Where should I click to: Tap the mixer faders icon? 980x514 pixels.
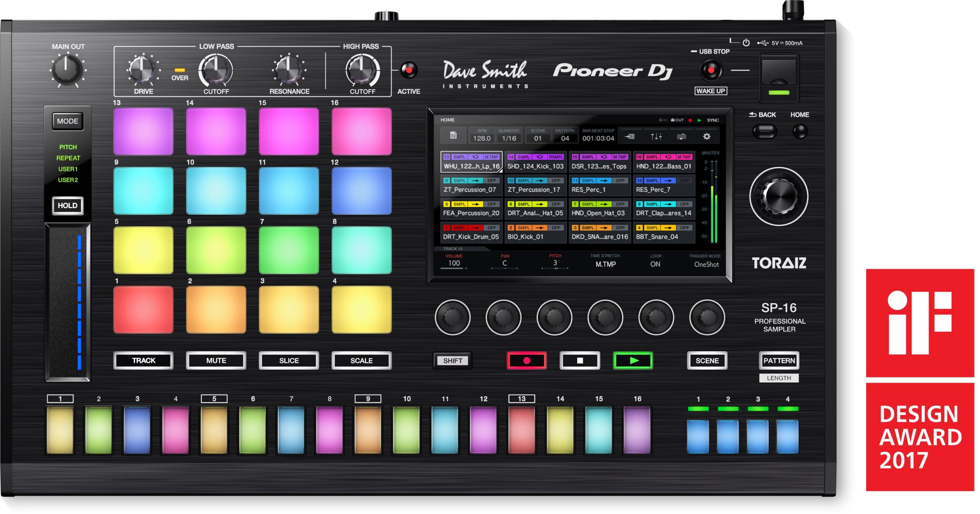coord(656,136)
